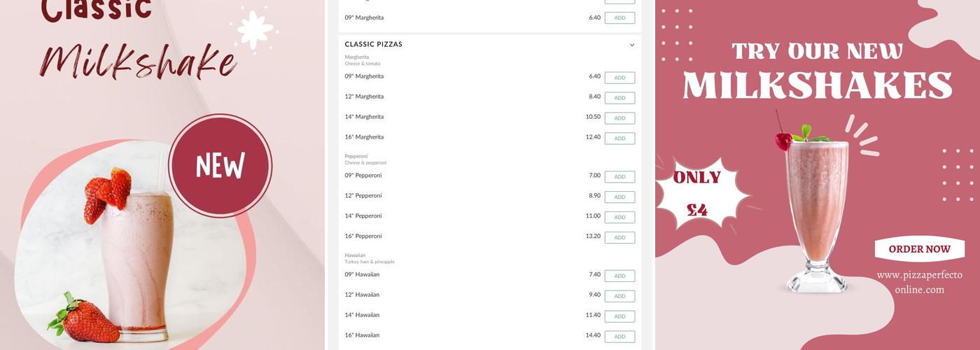
Task: Add 16" Pepperoni priced 13.20
Action: (x=619, y=238)
